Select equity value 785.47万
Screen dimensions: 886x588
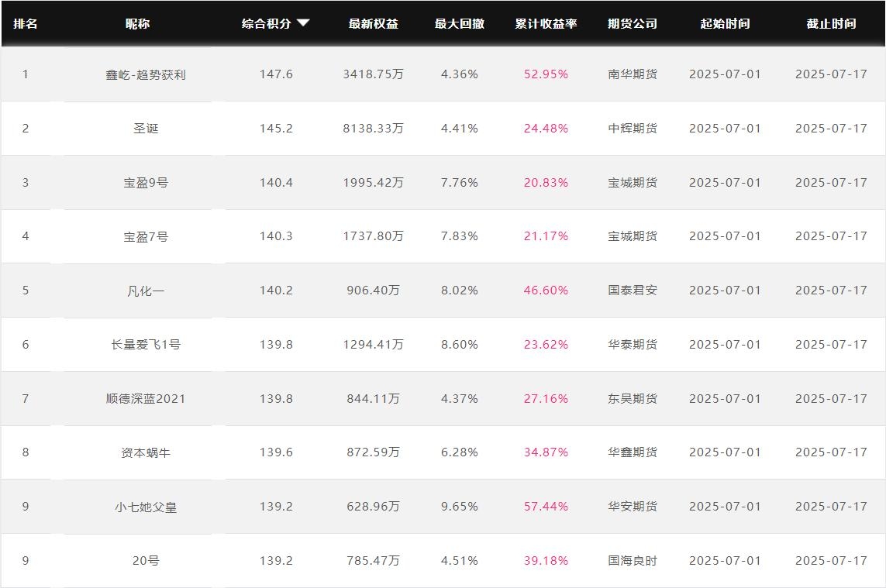[x=374, y=561]
